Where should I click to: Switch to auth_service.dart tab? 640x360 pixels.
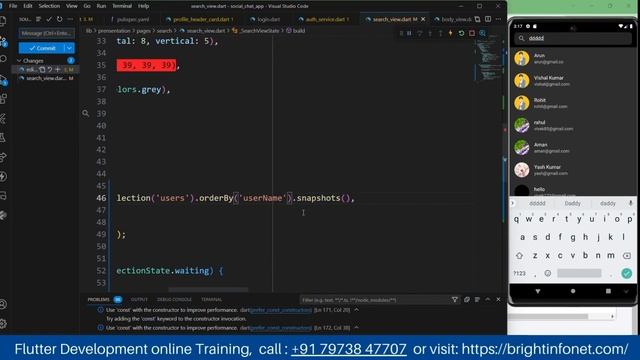tap(324, 19)
